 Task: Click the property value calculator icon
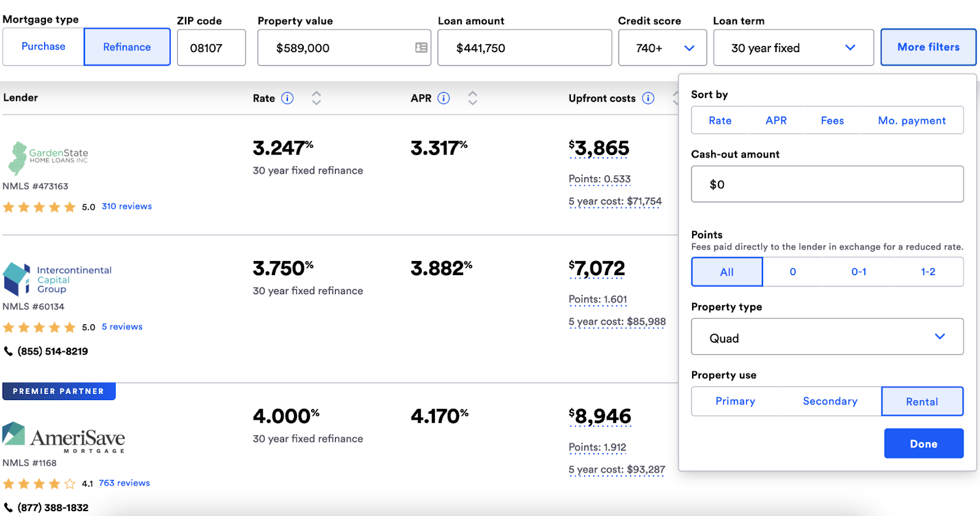coord(421,48)
